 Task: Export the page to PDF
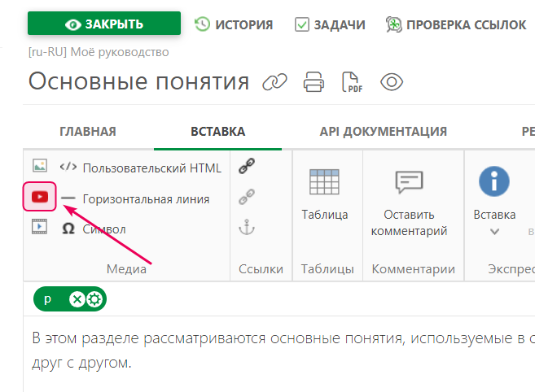pos(352,82)
